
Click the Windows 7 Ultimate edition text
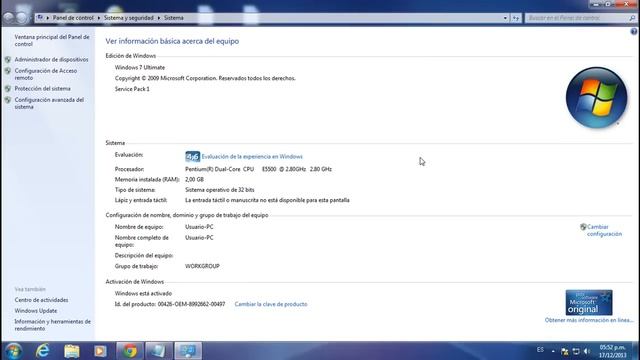pos(140,68)
